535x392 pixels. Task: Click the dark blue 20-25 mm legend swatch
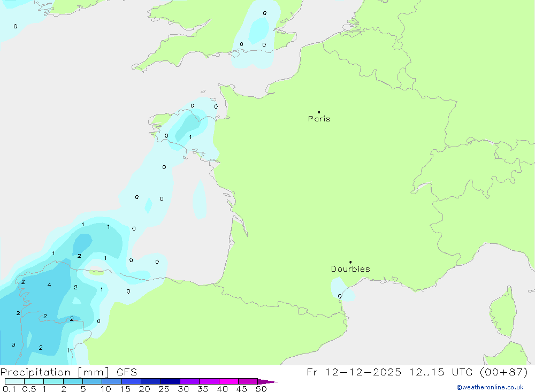tap(150, 381)
